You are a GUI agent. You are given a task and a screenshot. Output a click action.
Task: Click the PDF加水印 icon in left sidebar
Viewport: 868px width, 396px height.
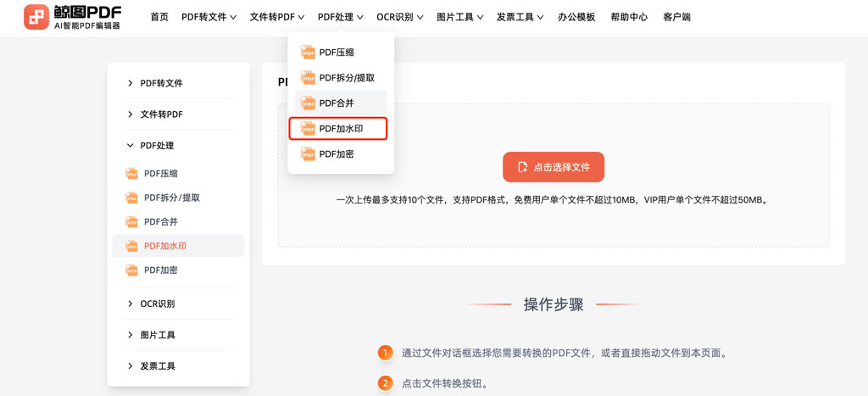tap(131, 246)
